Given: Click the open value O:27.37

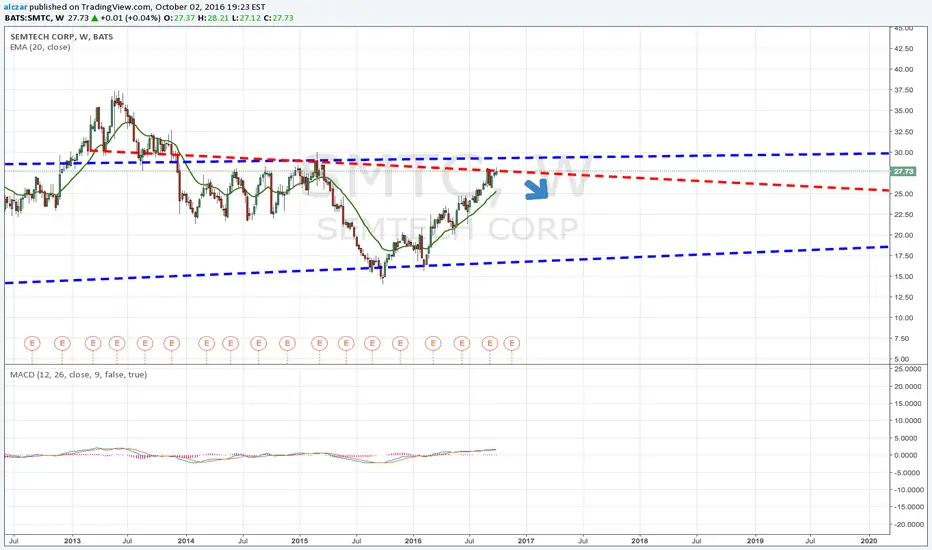Looking at the screenshot, I should [x=179, y=18].
